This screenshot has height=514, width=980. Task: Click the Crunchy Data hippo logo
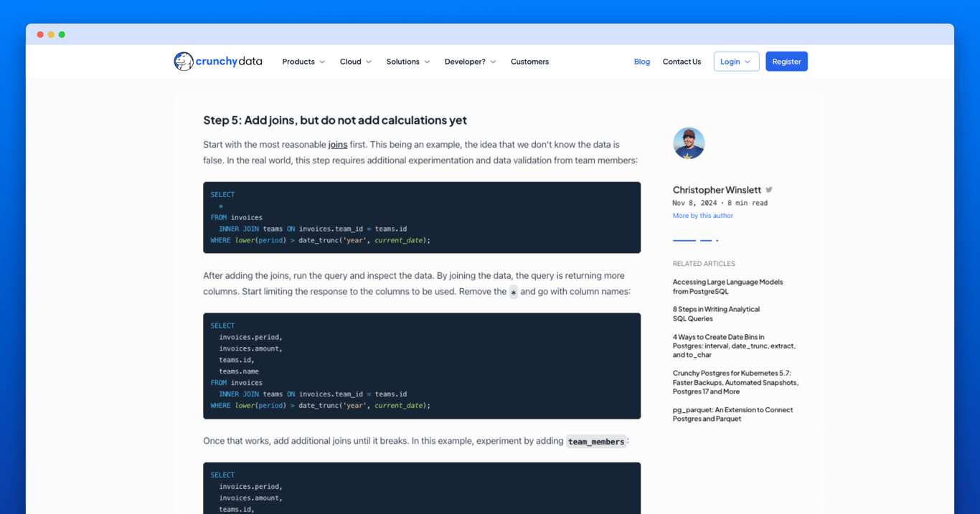184,62
